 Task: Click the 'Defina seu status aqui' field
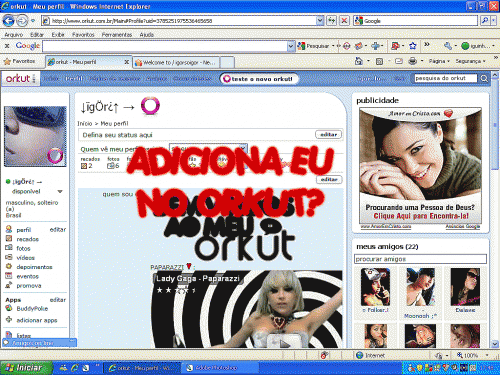pyautogui.click(x=197, y=135)
